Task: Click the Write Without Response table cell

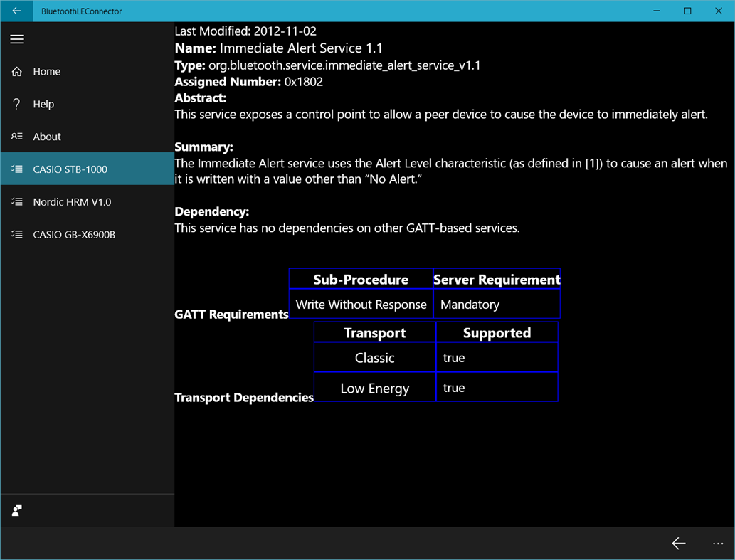Action: (361, 304)
